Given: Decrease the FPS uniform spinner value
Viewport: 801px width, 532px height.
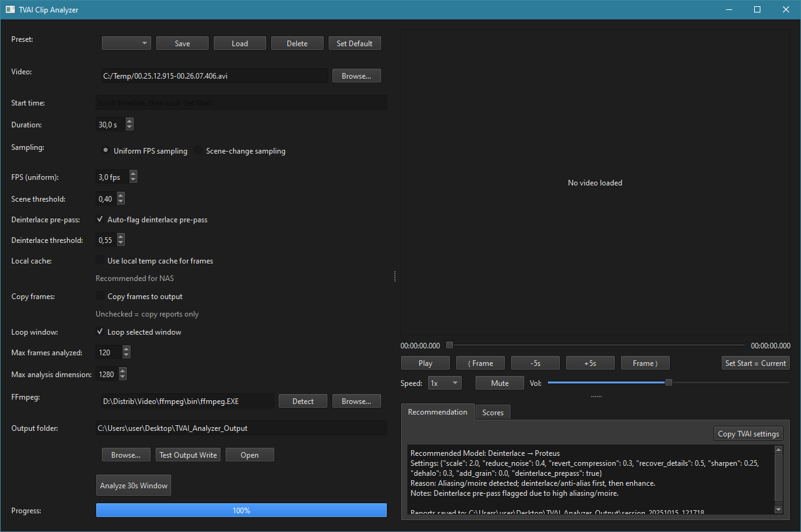Looking at the screenshot, I should 133,180.
